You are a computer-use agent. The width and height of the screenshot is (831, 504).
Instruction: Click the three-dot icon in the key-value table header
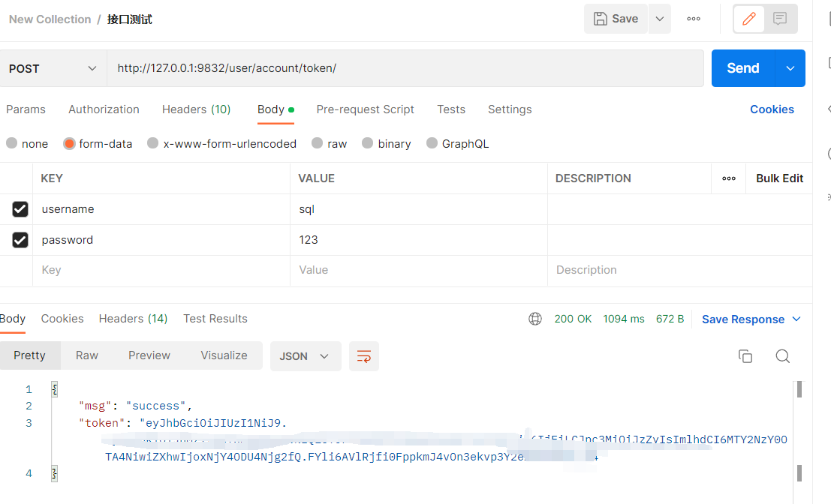click(x=728, y=178)
